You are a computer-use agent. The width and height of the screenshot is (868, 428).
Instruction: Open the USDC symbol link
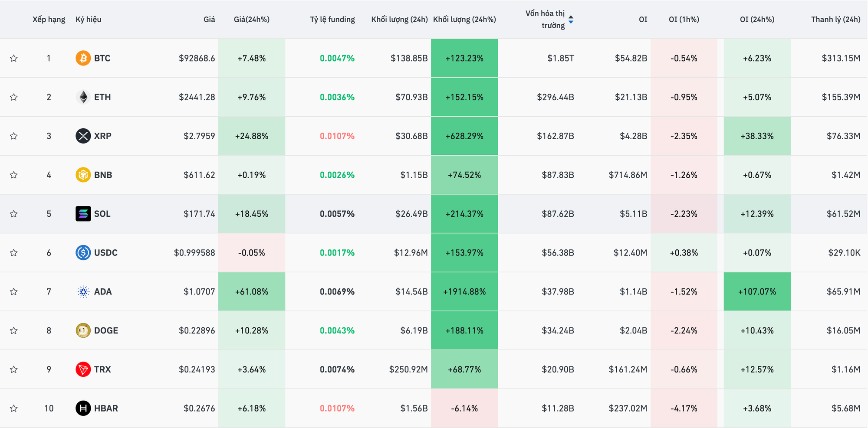pos(105,253)
